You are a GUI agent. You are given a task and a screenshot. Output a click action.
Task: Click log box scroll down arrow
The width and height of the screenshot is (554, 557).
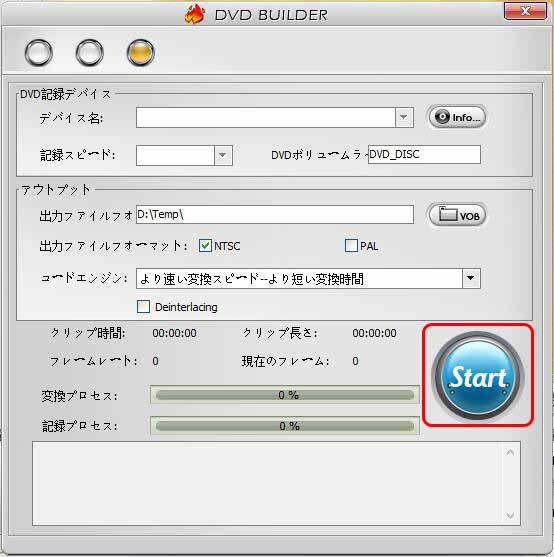coord(510,515)
